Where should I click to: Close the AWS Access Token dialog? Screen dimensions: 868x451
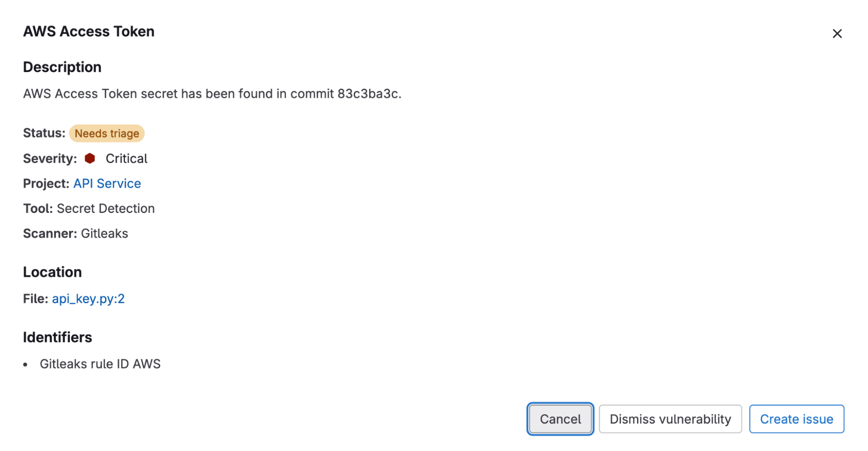coord(837,33)
